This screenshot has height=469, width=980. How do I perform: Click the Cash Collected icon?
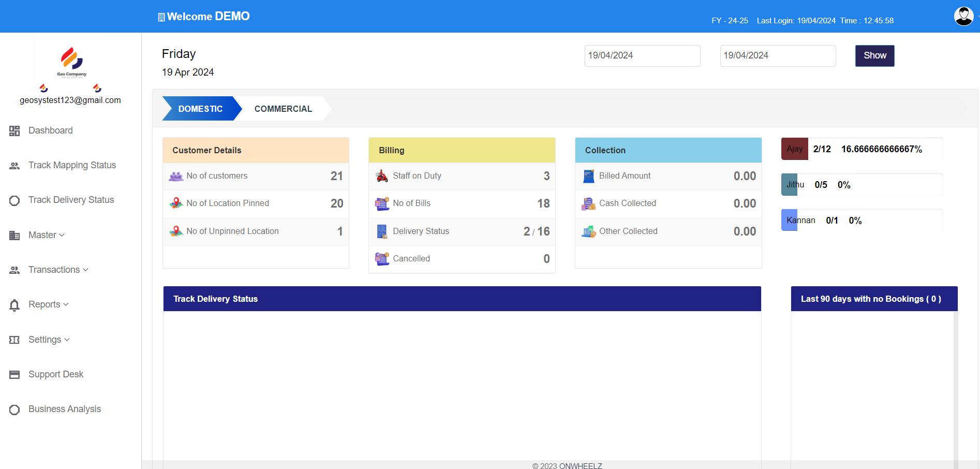click(588, 204)
